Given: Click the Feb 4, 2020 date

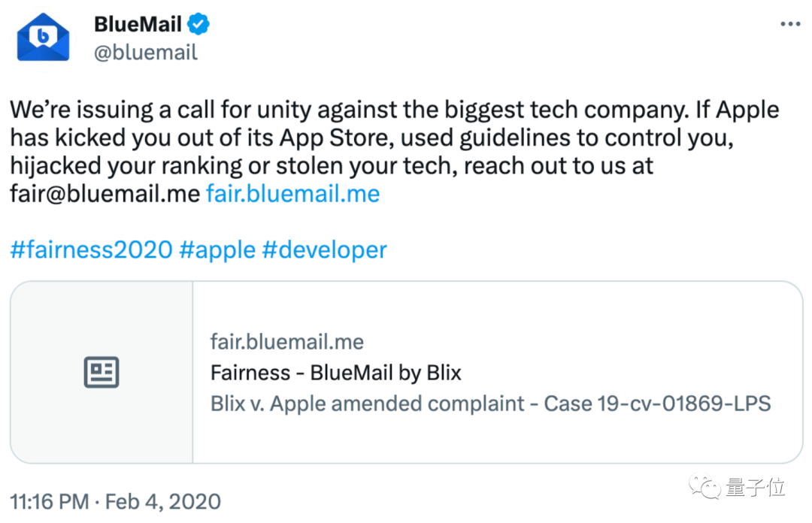Looking at the screenshot, I should tap(163, 502).
